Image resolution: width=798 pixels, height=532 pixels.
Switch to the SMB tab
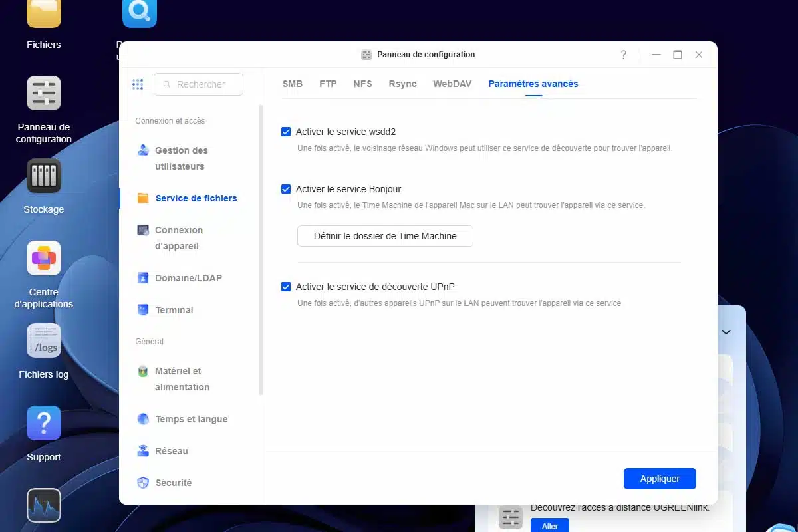coord(293,84)
